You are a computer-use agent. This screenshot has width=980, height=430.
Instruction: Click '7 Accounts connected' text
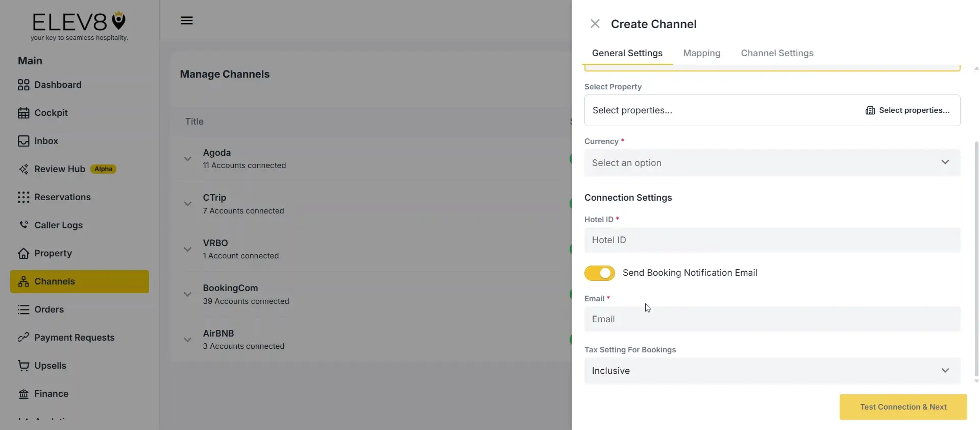click(x=243, y=211)
